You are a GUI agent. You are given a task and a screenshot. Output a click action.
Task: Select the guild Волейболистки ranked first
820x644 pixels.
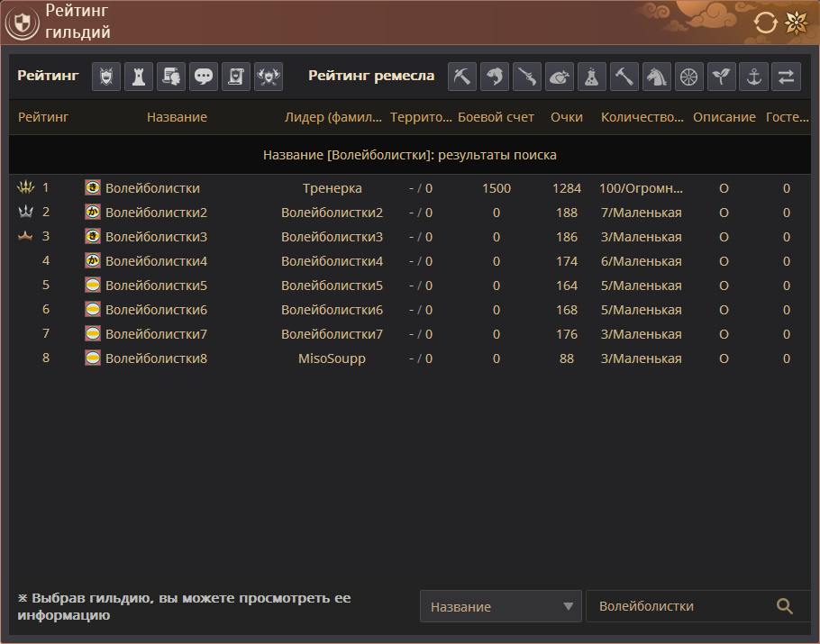(x=152, y=188)
